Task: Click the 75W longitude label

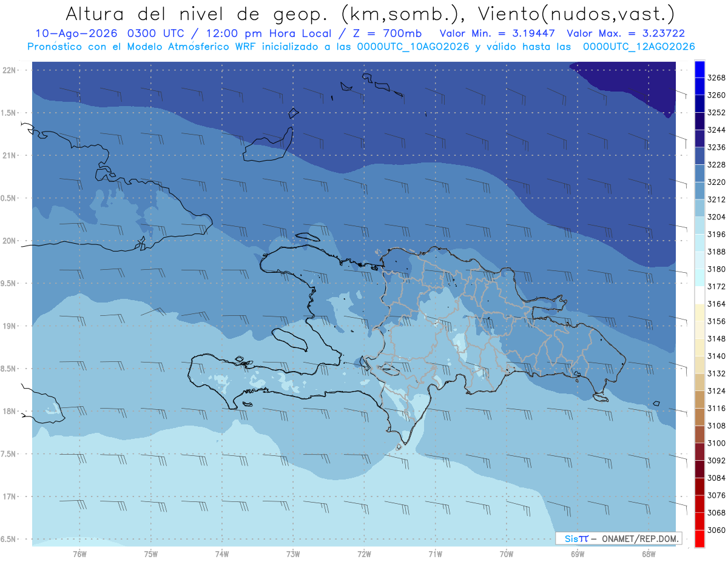Action: (151, 554)
